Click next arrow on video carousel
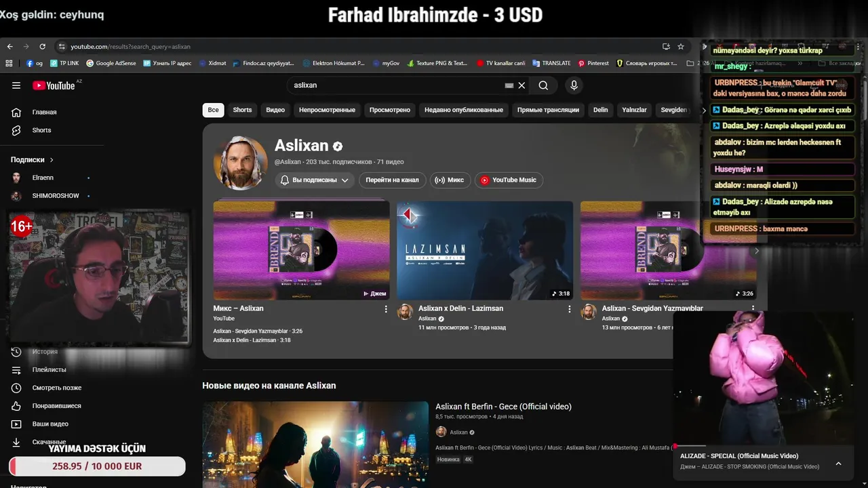The image size is (868, 488). [757, 251]
